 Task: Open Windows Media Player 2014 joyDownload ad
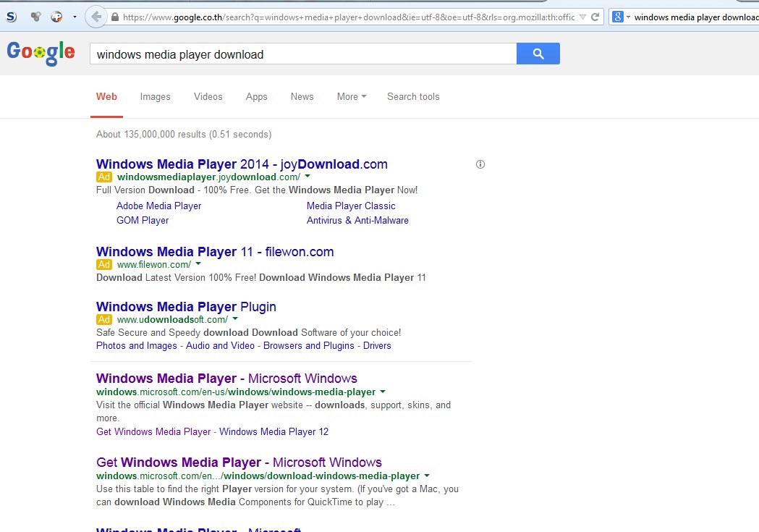(242, 164)
